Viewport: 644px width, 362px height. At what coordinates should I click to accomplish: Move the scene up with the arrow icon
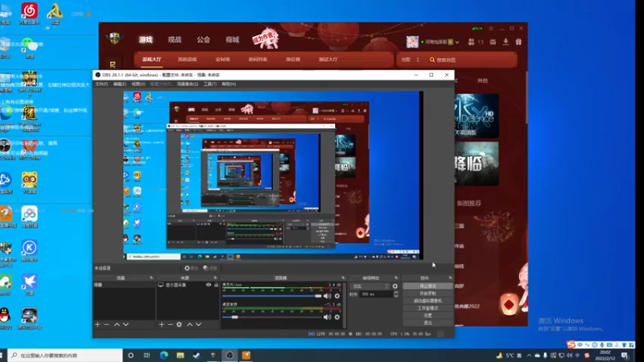click(117, 324)
